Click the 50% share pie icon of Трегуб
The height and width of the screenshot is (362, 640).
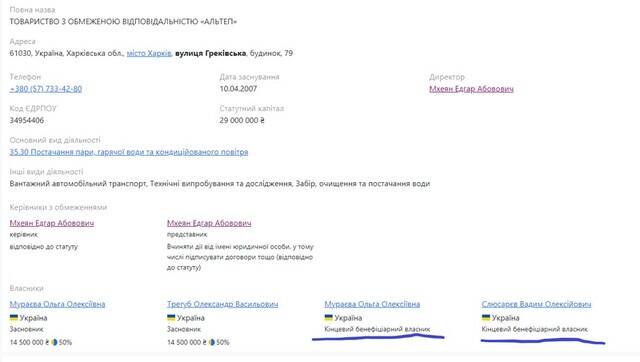pyautogui.click(x=211, y=342)
